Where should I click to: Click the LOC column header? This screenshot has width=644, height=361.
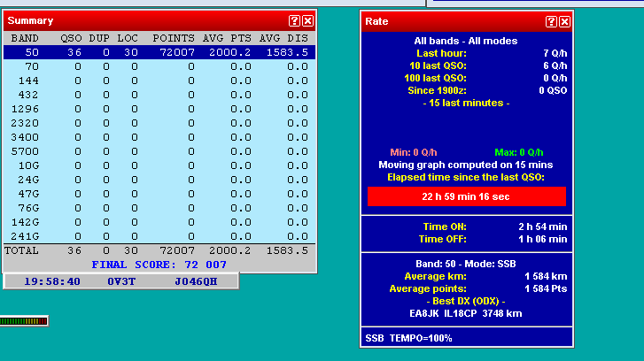(x=128, y=38)
